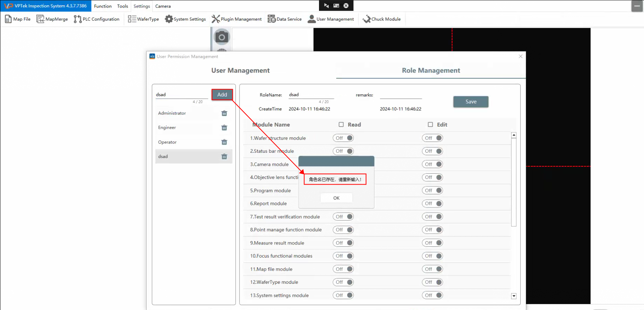Click Save to store role
644x310 pixels.
pos(471,102)
